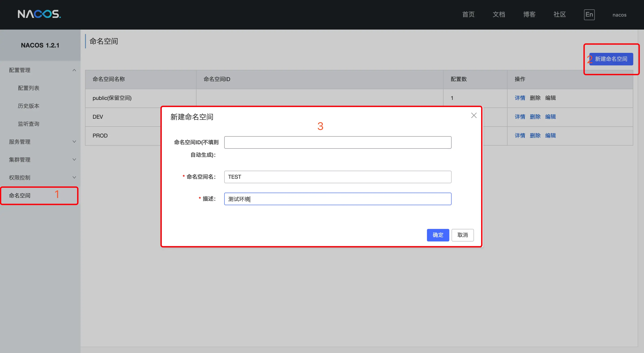This screenshot has height=353, width=644.
Task: Expand the 服务管理 menu chevron
Action: (x=74, y=142)
